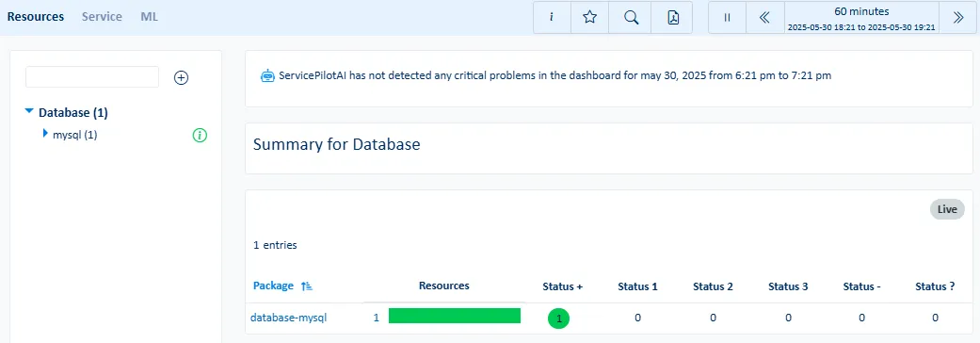Click the 'Summary for Database' heading
The height and width of the screenshot is (343, 980).
(x=336, y=144)
